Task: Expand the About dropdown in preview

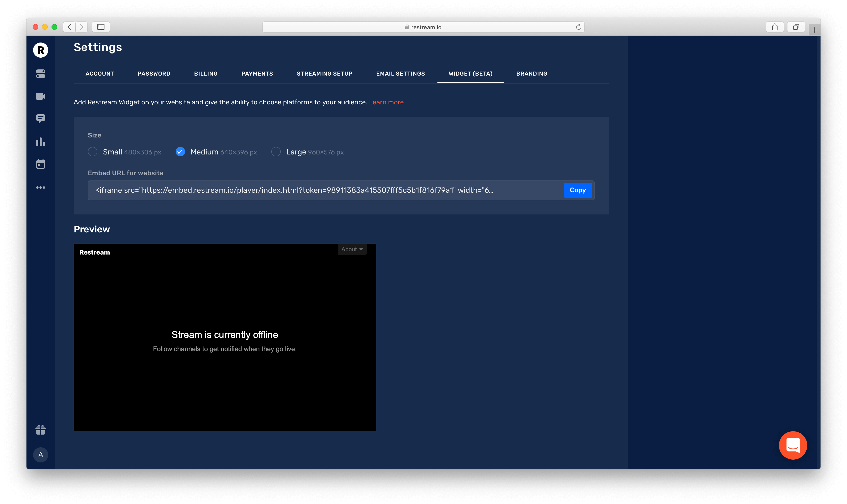Action: [352, 249]
